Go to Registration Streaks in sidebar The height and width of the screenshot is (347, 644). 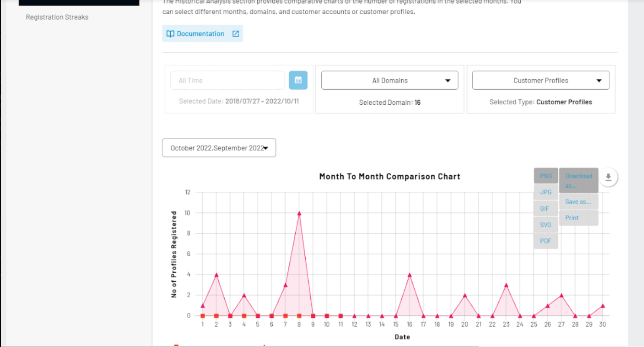click(x=57, y=17)
